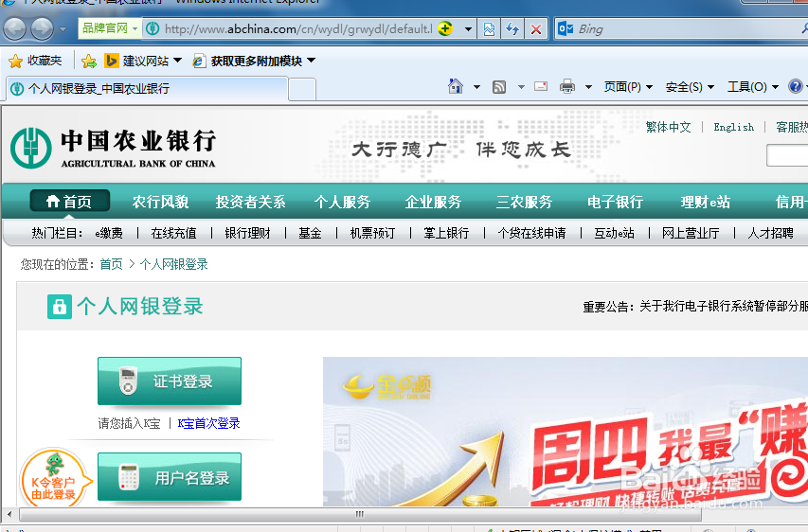Screen dimensions: 808x532
Task: Click the red stop loading icon
Action: point(536,28)
